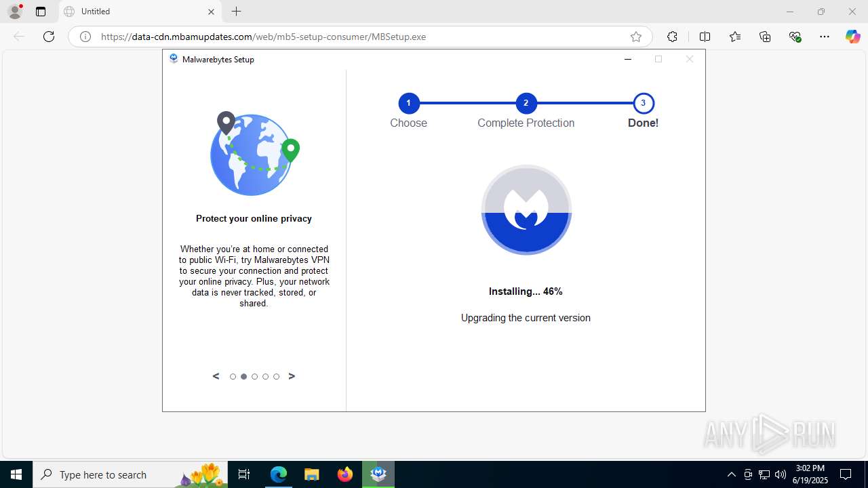Click the taskbar search box
The width and height of the screenshot is (868, 488).
[130, 474]
